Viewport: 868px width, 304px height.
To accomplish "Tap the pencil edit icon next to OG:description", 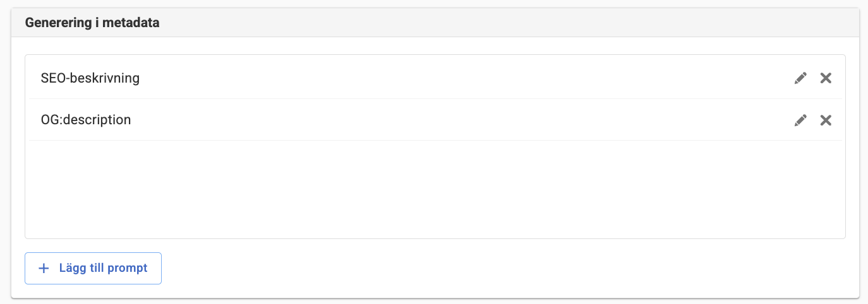I will [x=800, y=120].
